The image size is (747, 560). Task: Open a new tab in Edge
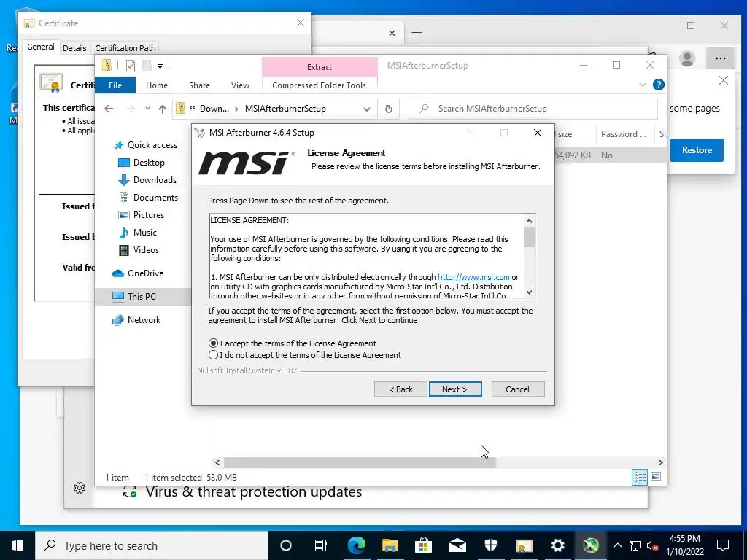tap(417, 32)
